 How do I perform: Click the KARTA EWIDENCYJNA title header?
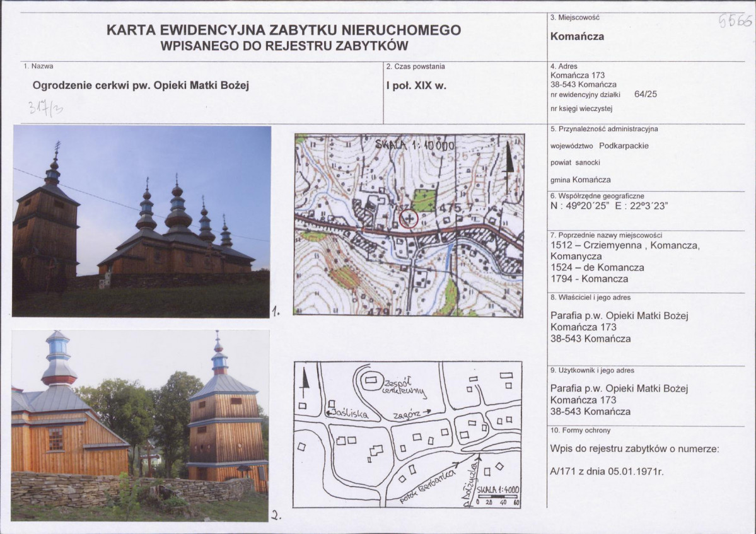285,30
